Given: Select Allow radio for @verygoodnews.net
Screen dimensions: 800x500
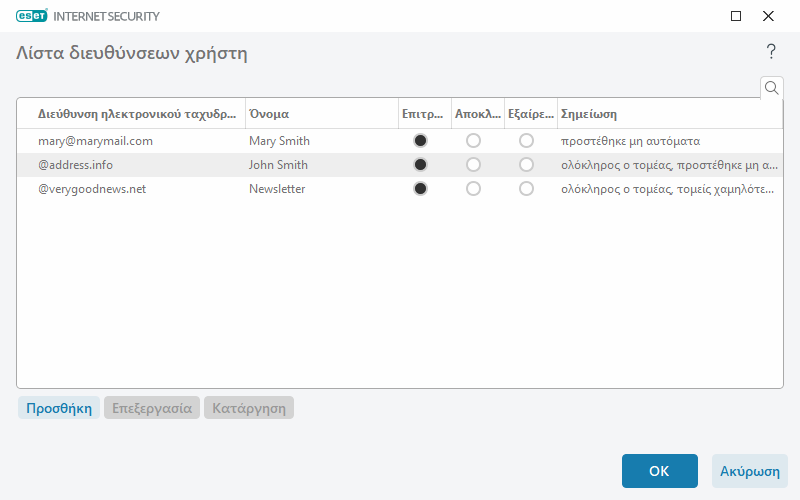Looking at the screenshot, I should [x=420, y=189].
